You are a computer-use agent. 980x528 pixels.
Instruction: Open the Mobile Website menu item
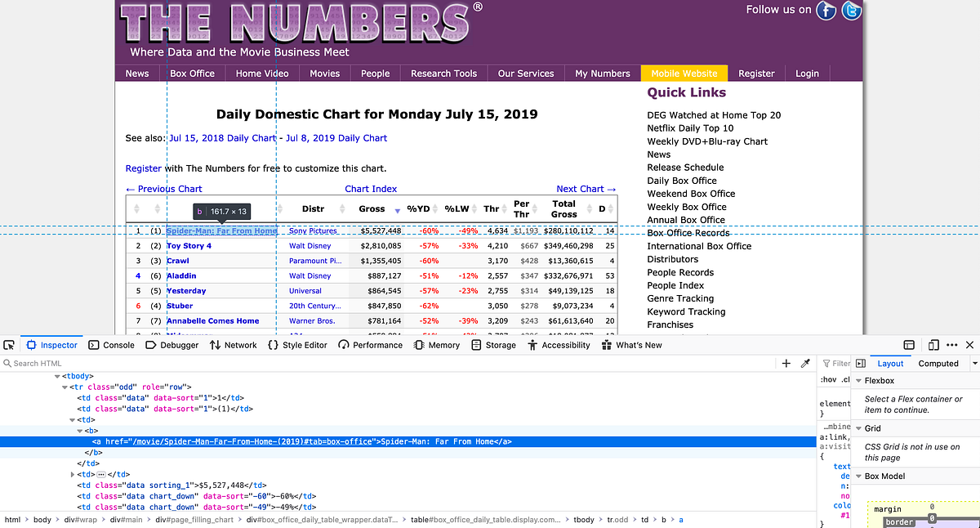click(684, 73)
